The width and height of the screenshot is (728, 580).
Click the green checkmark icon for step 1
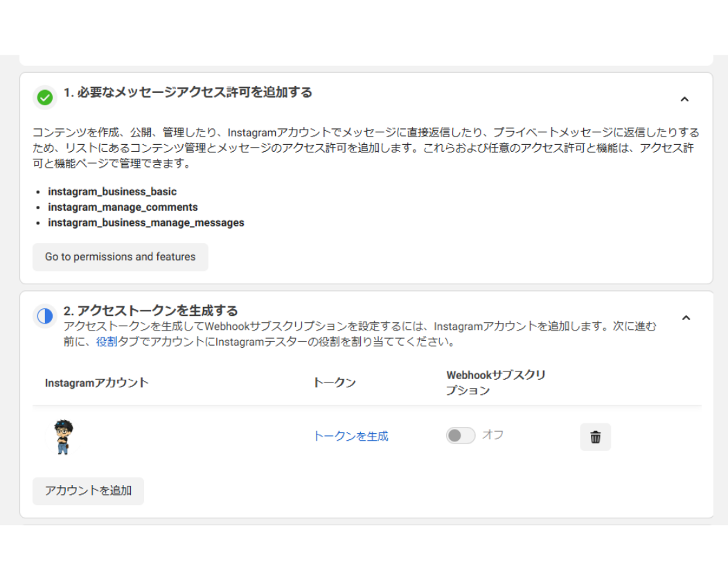tap(45, 98)
